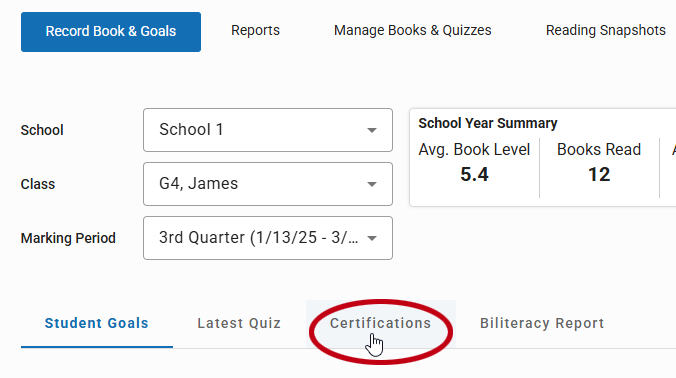Go to the Reports section
This screenshot has width=676, height=378.
click(x=255, y=31)
